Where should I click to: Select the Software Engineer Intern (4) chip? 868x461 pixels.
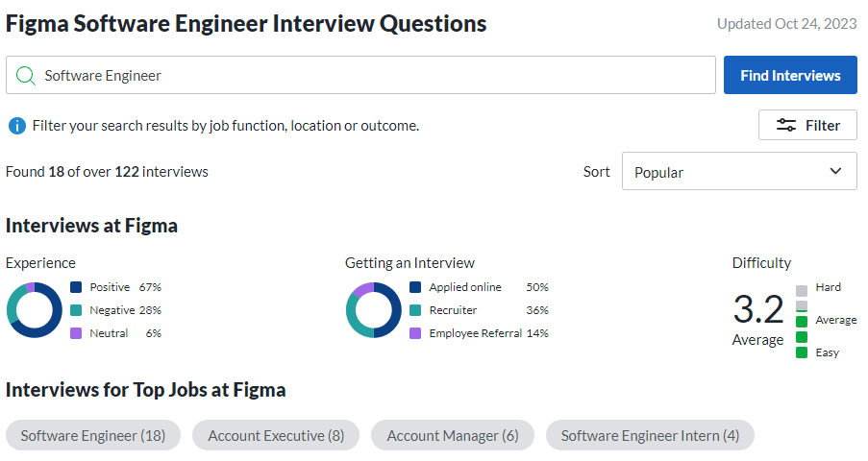tap(650, 435)
